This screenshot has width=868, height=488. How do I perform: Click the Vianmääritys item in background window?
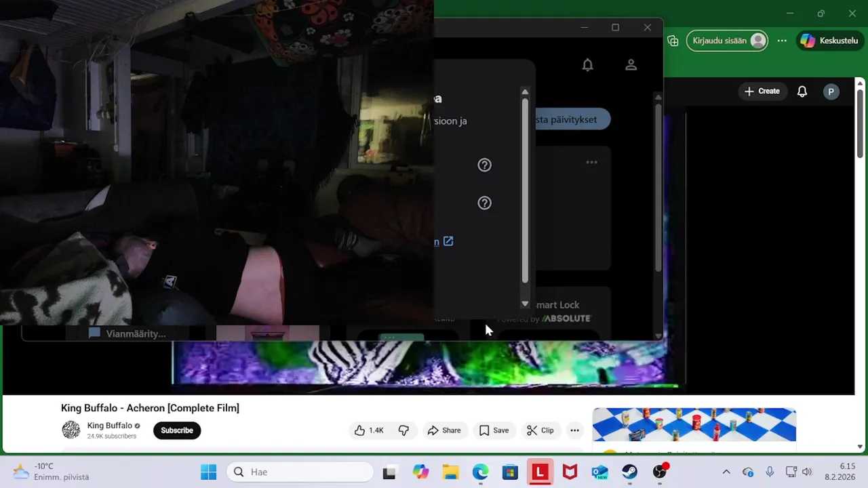pos(127,333)
